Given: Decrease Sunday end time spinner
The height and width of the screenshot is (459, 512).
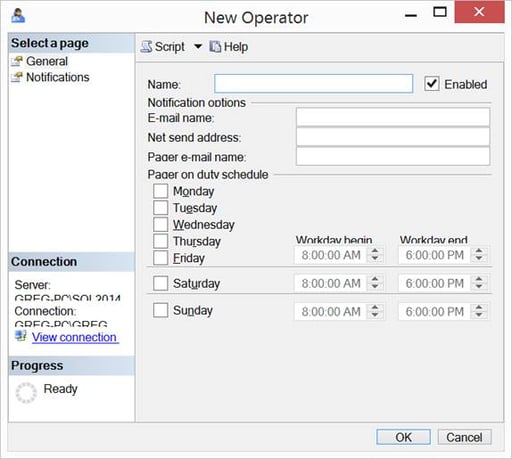Looking at the screenshot, I should pos(479,315).
